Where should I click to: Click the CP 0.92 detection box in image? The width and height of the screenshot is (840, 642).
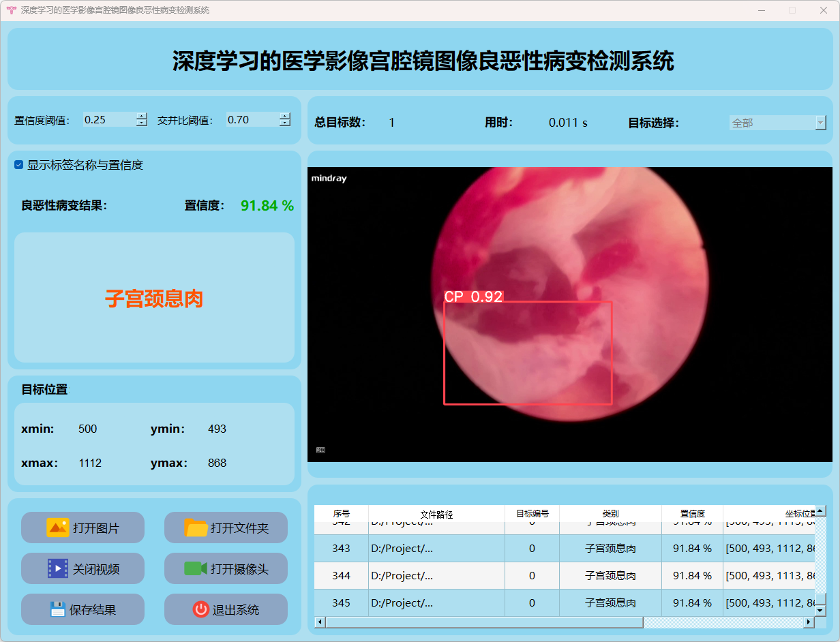tap(528, 353)
